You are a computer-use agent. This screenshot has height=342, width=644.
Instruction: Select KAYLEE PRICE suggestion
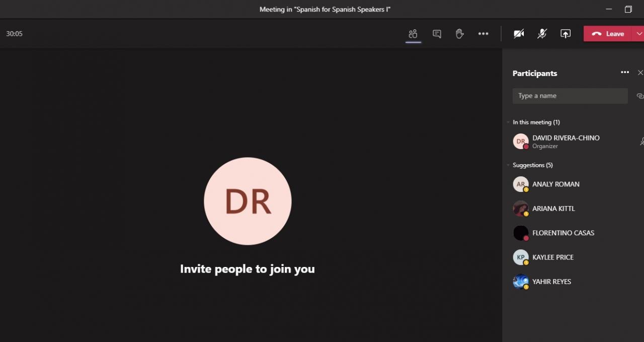574,257
